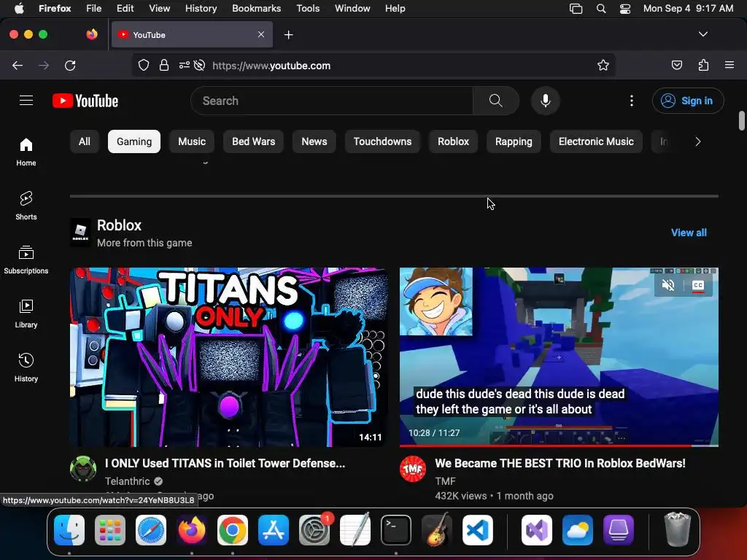
Task: Click the TMF channel name
Action: tap(446, 481)
